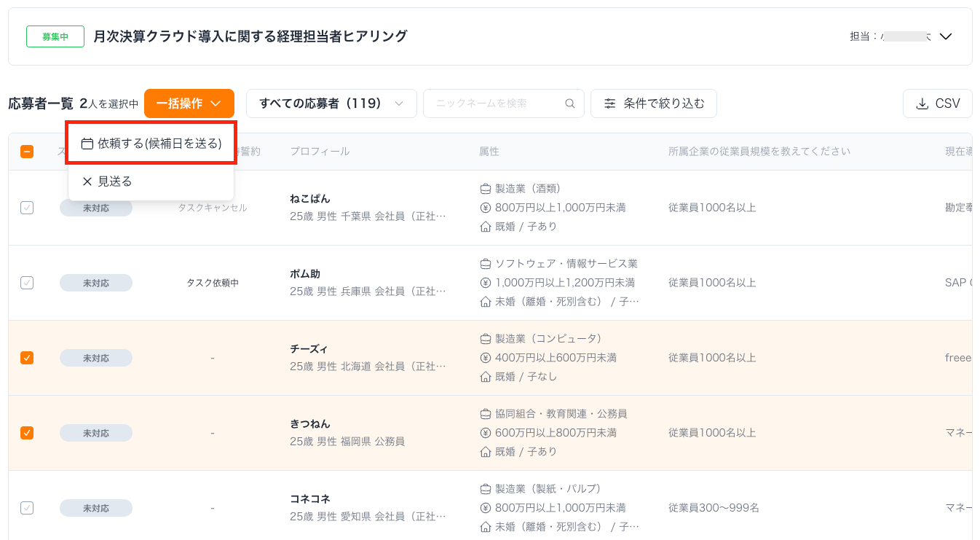Uncheck the きつねん row checkbox
Viewport: 980px width, 540px height.
(x=27, y=433)
